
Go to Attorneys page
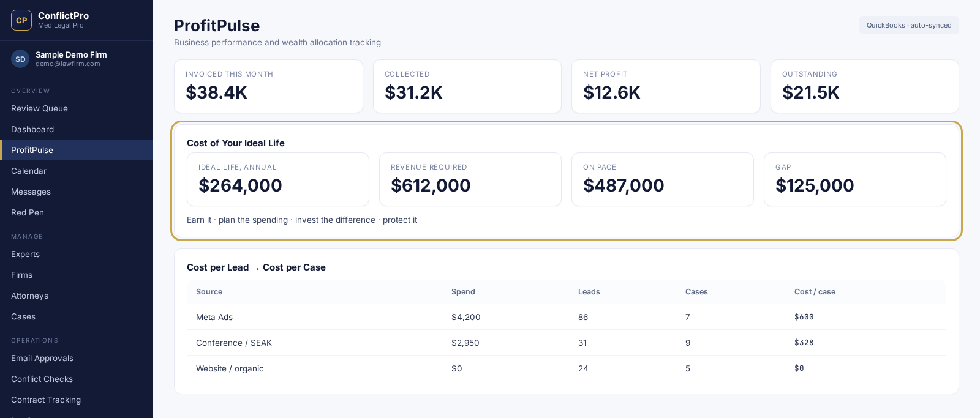click(x=77, y=296)
